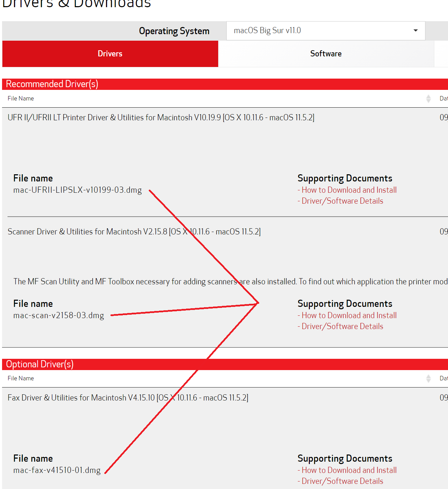The image size is (448, 489).
Task: Click sort arrows in Optional Driver(s) table header
Action: (x=428, y=378)
